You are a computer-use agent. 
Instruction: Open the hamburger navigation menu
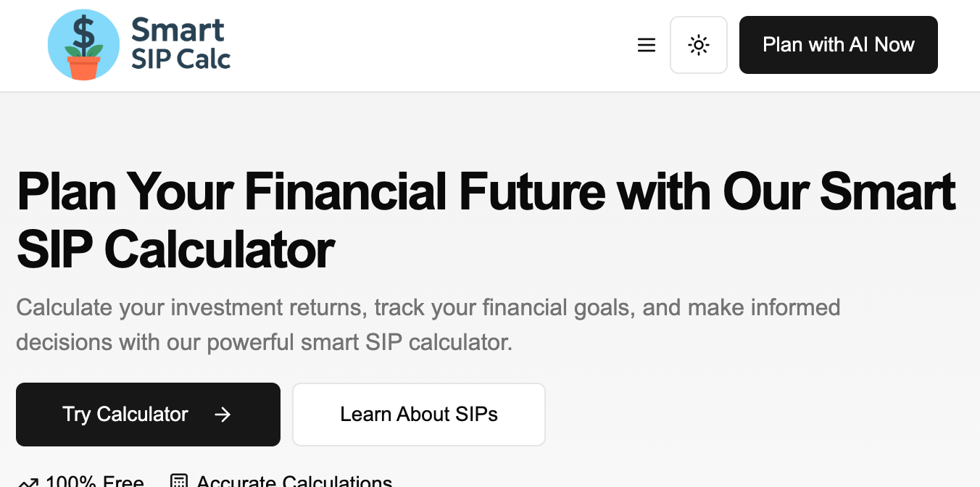click(646, 45)
